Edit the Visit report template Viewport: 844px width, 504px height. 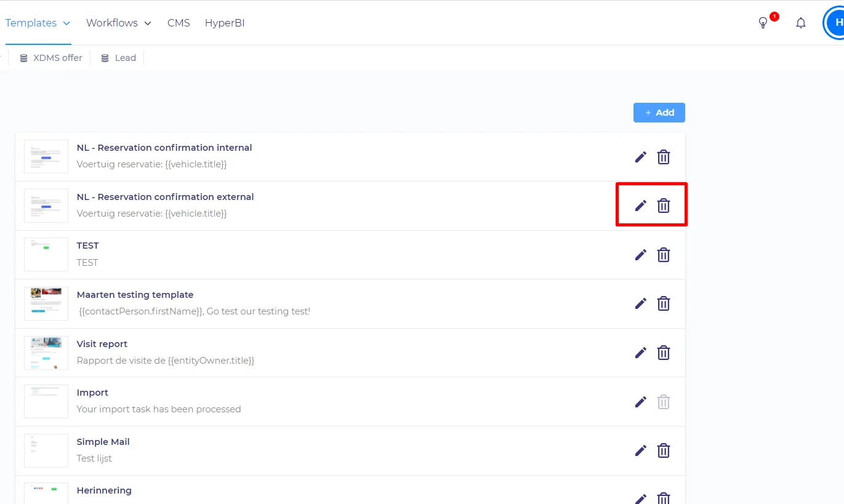tap(641, 353)
